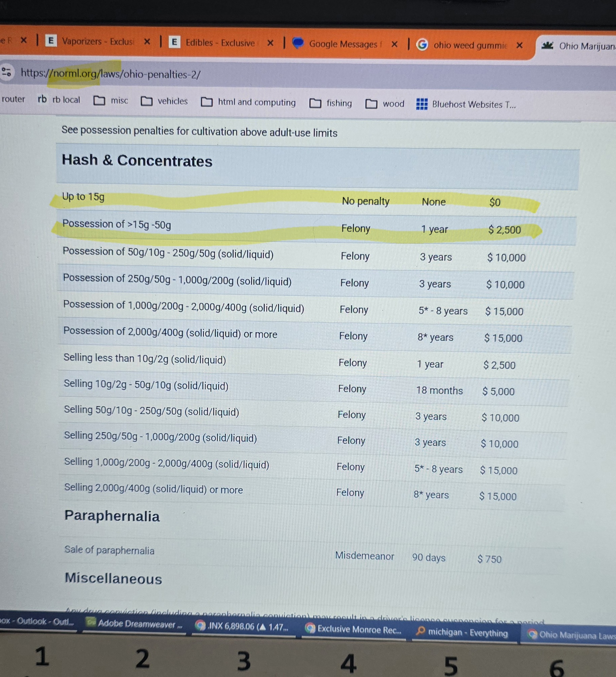
Task: Switch to Adobe Dreamweaver in the taskbar
Action: 134,624
